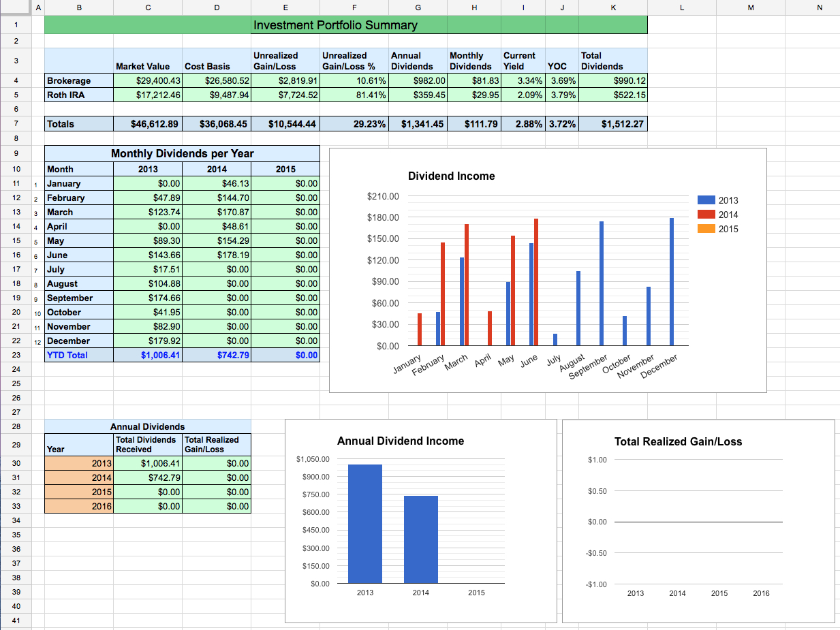840x630 pixels.
Task: Select column C header
Action: [x=148, y=7]
